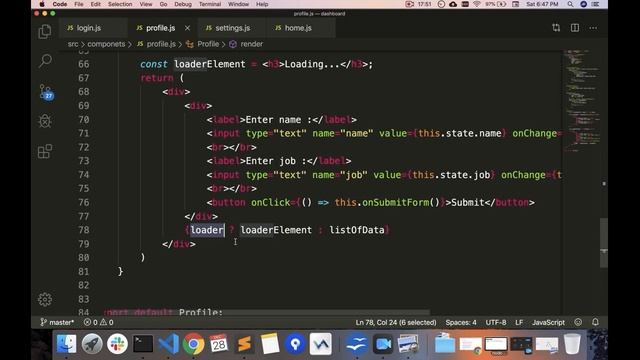Change the UTF-8 encoding status item
Viewport: 640px width, 360px height.
tap(496, 322)
